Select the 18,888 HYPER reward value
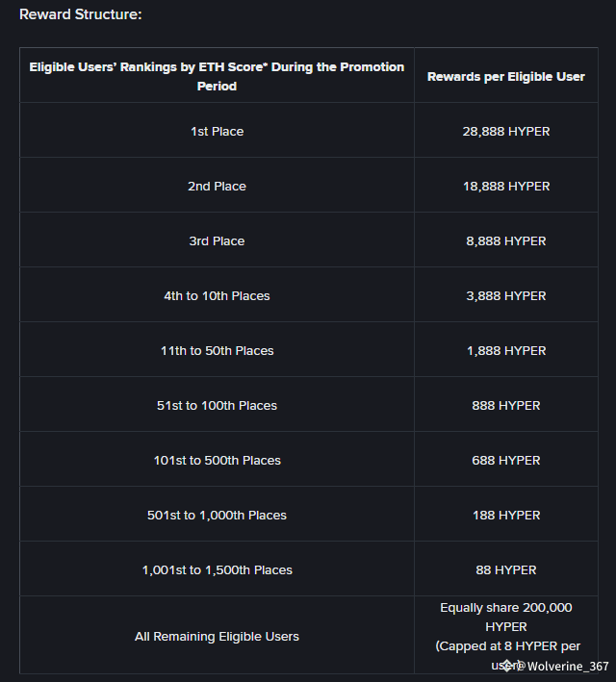 click(x=505, y=186)
